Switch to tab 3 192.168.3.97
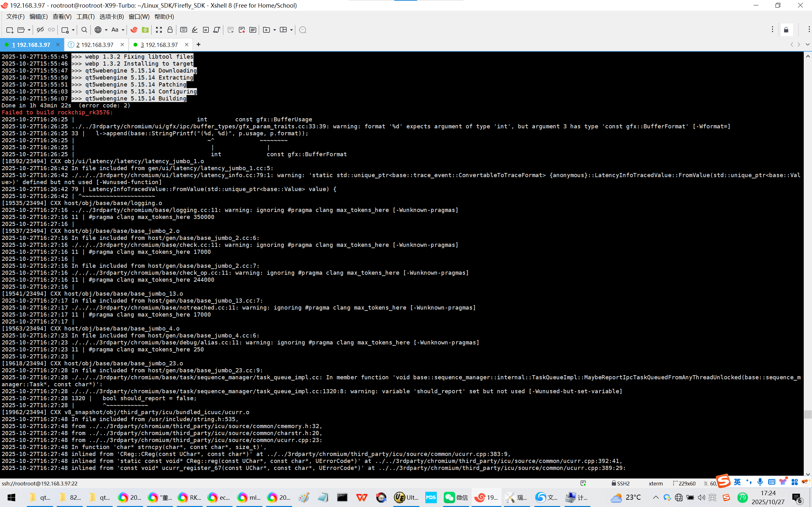This screenshot has width=812, height=507. (159, 45)
